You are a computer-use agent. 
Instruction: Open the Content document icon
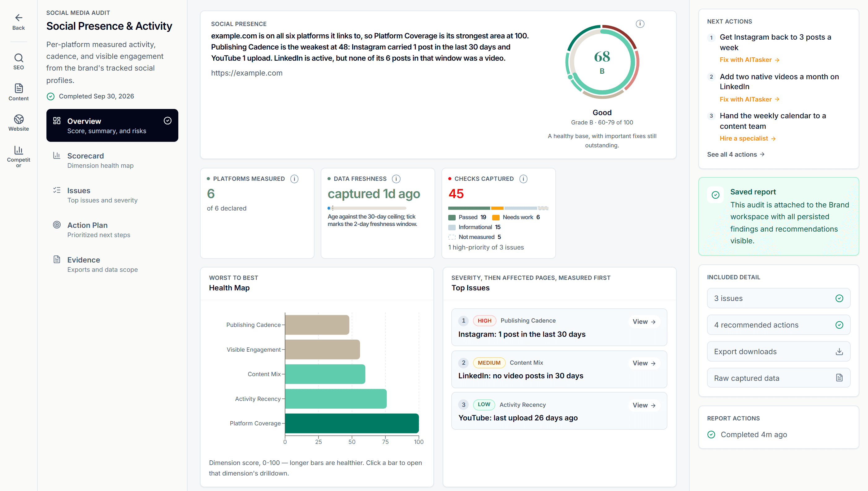19,88
